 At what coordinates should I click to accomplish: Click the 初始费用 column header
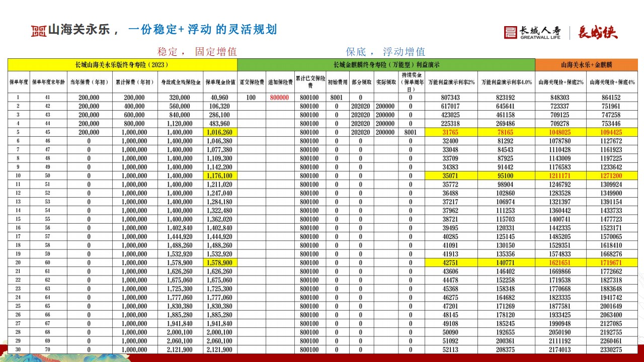[337, 81]
